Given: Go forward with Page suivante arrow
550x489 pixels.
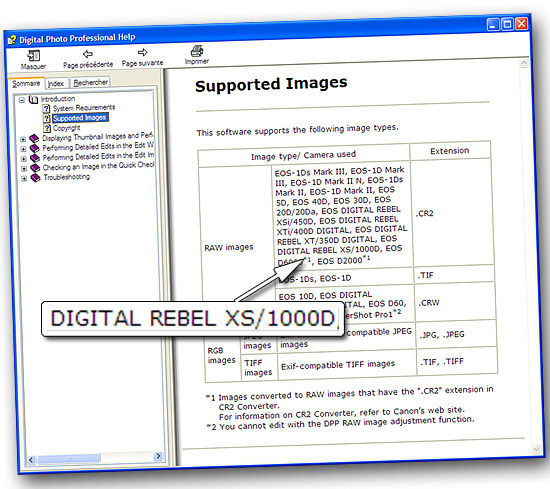Looking at the screenshot, I should pyautogui.click(x=142, y=53).
